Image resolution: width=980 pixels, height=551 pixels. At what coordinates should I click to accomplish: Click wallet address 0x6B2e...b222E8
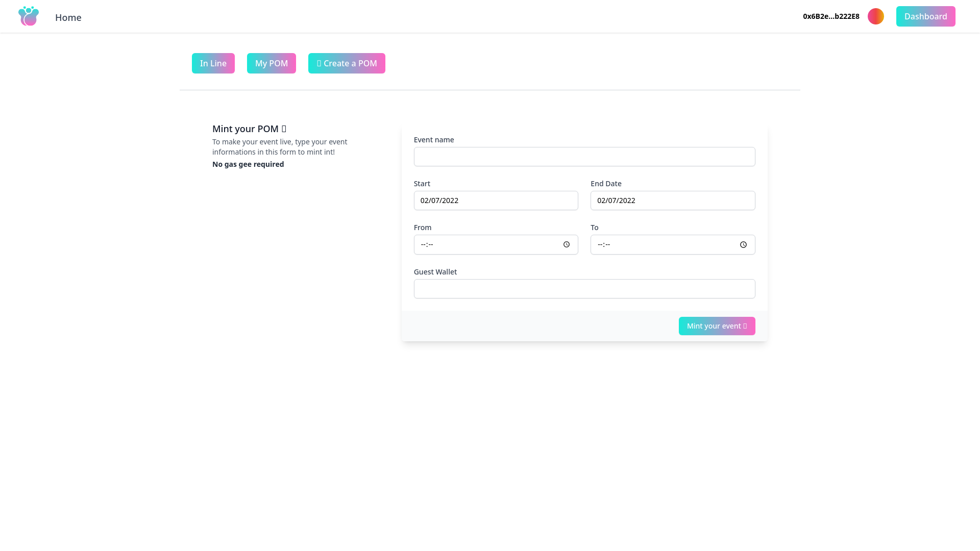click(x=831, y=16)
